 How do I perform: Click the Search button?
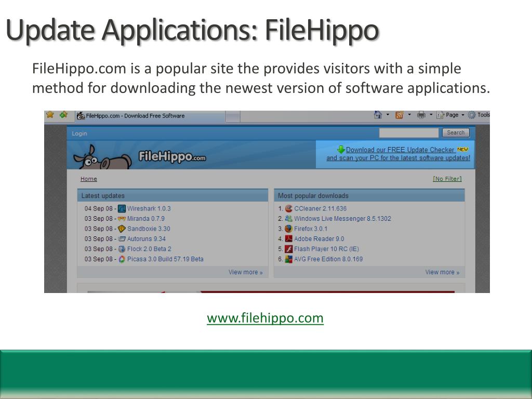click(x=456, y=132)
